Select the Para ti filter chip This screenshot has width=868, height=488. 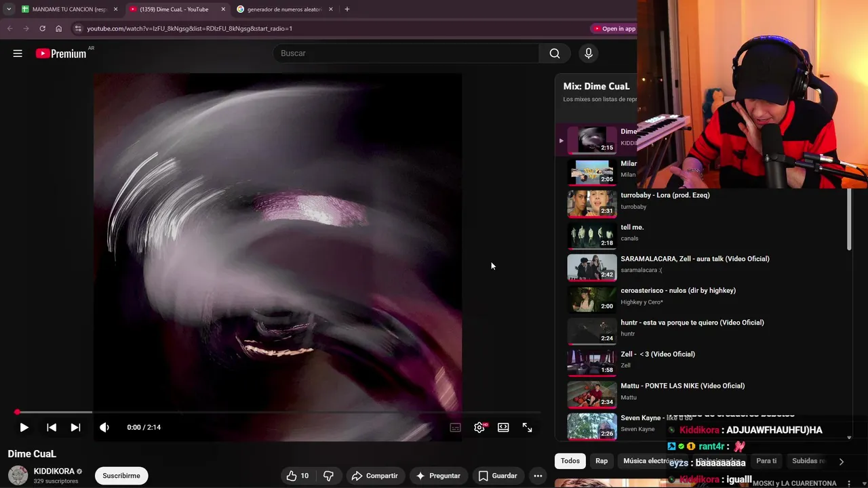pos(766,461)
